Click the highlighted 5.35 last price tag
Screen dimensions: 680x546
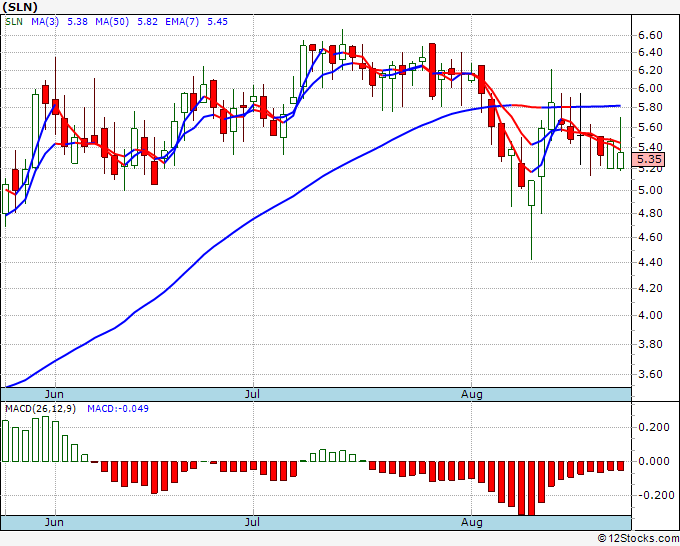(x=648, y=160)
